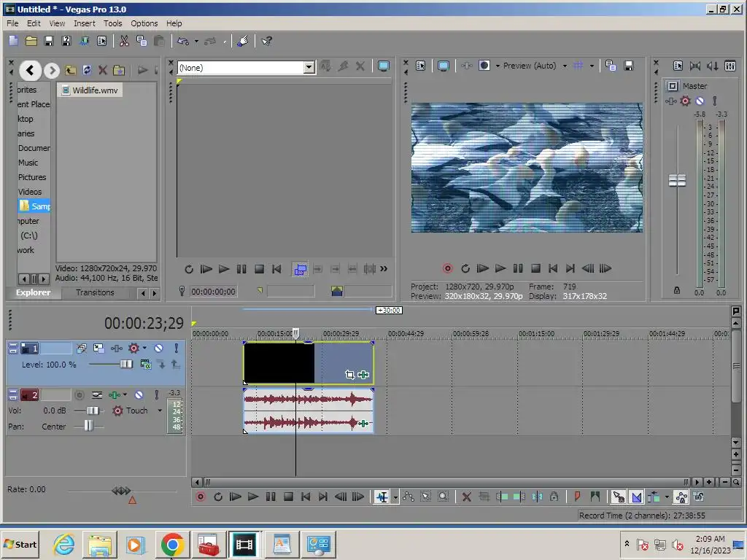Delete selection with red X tool
Image resolution: width=747 pixels, height=560 pixels.
pyautogui.click(x=466, y=497)
